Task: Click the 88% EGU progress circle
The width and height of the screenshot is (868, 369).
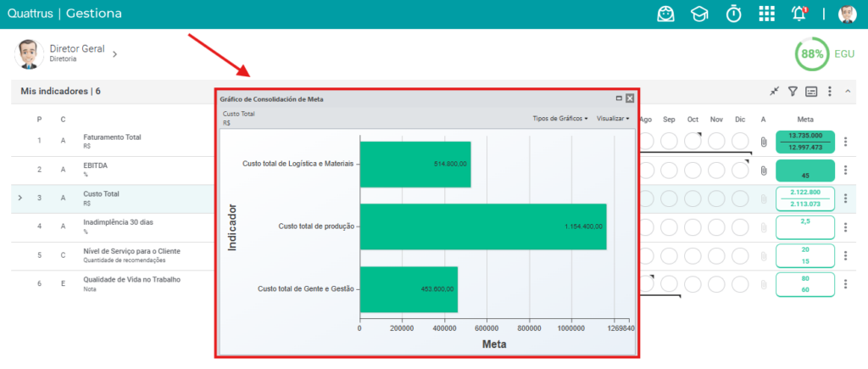Action: 812,54
